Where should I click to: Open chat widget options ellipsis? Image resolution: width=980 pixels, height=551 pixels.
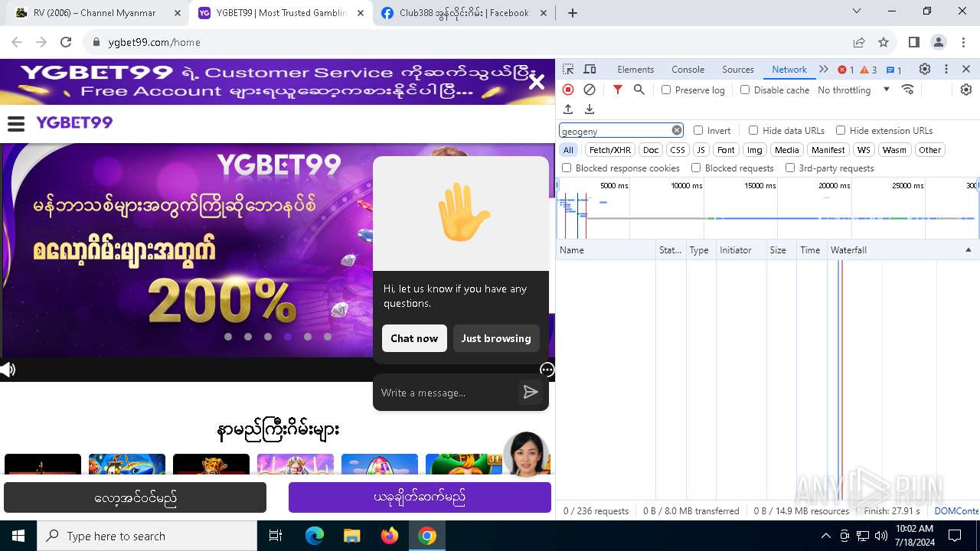click(547, 370)
